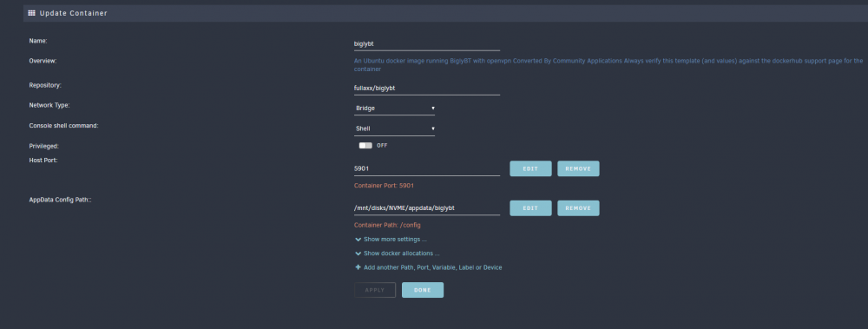Click the Console shell command label
This screenshot has width=868, height=329.
pyautogui.click(x=63, y=126)
